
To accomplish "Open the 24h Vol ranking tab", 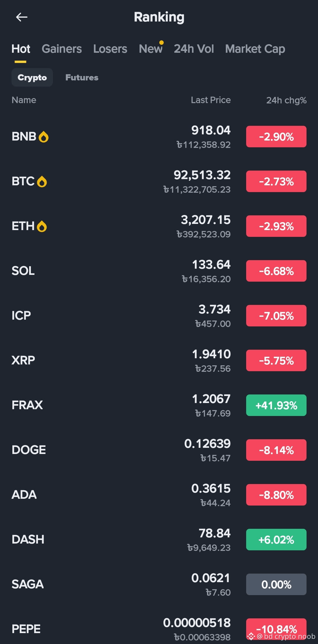I will (194, 49).
